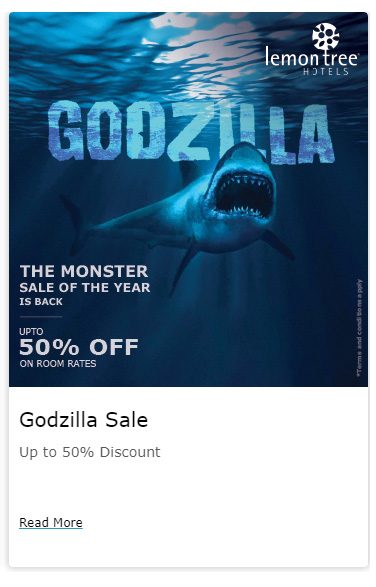Click the shark's open mouth
The height and width of the screenshot is (587, 376).
pyautogui.click(x=244, y=196)
